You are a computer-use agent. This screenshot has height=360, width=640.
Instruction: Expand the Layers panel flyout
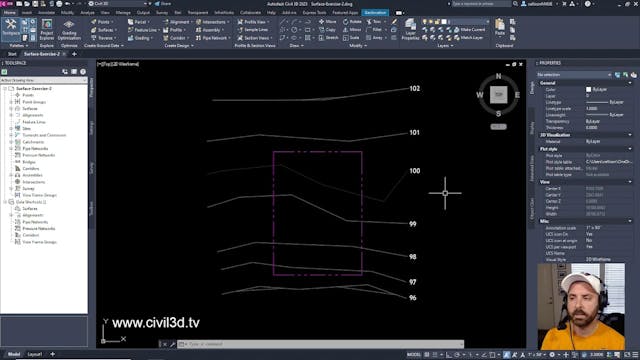click(x=445, y=46)
